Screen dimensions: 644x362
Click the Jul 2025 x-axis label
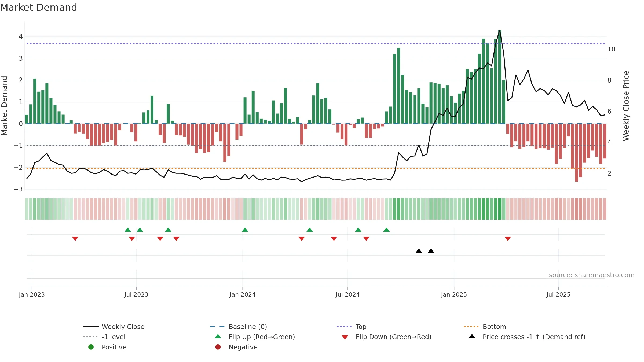[558, 294]
